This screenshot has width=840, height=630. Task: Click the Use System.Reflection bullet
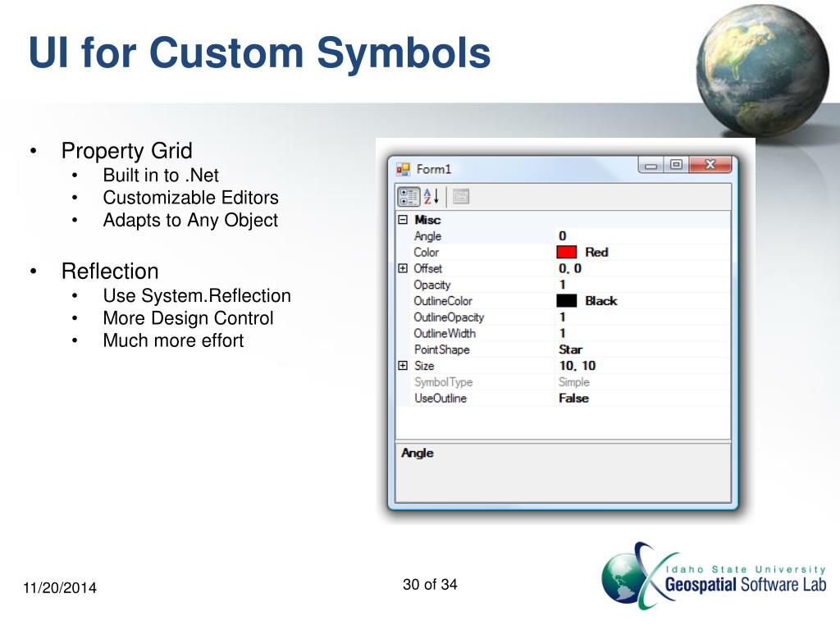pos(197,295)
